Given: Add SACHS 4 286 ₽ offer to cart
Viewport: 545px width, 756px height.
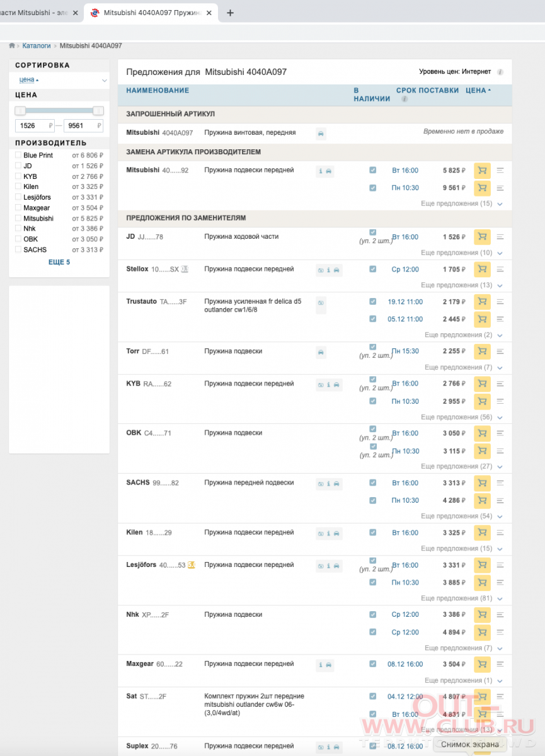Looking at the screenshot, I should click(x=482, y=500).
